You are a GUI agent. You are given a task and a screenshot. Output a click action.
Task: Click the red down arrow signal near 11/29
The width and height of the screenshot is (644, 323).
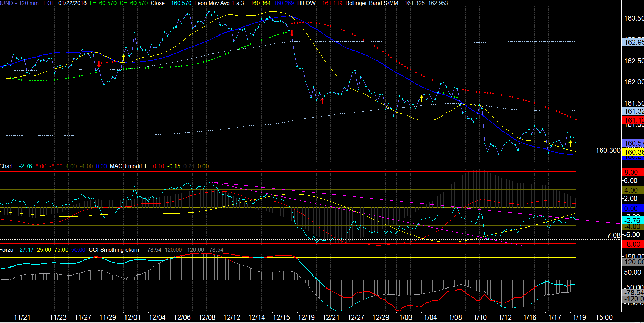pyautogui.click(x=99, y=64)
